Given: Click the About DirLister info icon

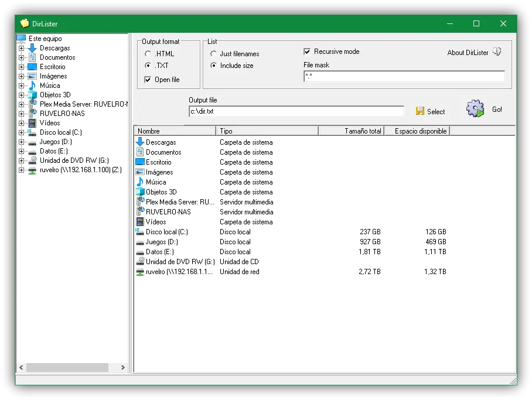Looking at the screenshot, I should 497,52.
